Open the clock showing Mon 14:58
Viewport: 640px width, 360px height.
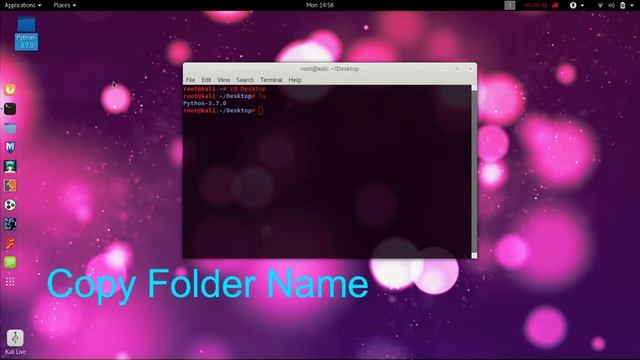coord(320,5)
